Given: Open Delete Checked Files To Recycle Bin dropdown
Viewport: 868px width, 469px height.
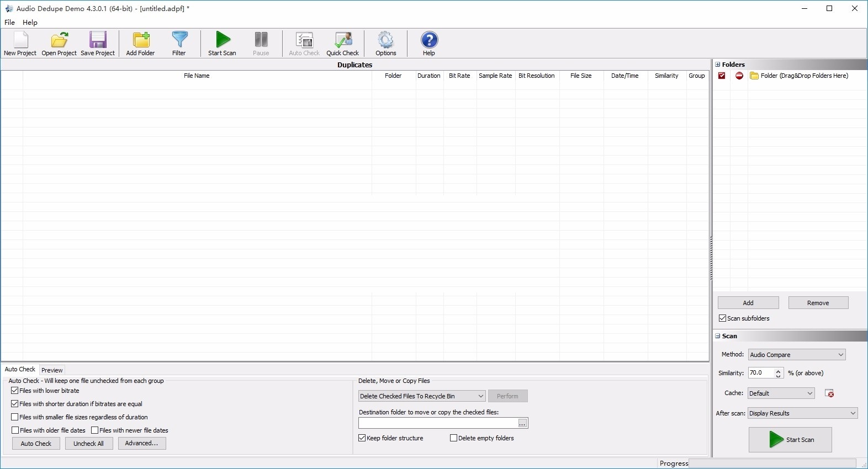Looking at the screenshot, I should (x=422, y=396).
